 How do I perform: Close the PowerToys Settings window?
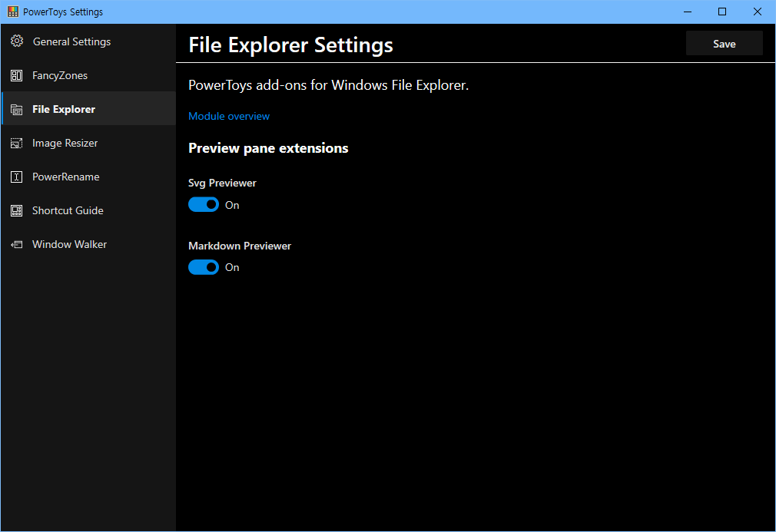758,12
